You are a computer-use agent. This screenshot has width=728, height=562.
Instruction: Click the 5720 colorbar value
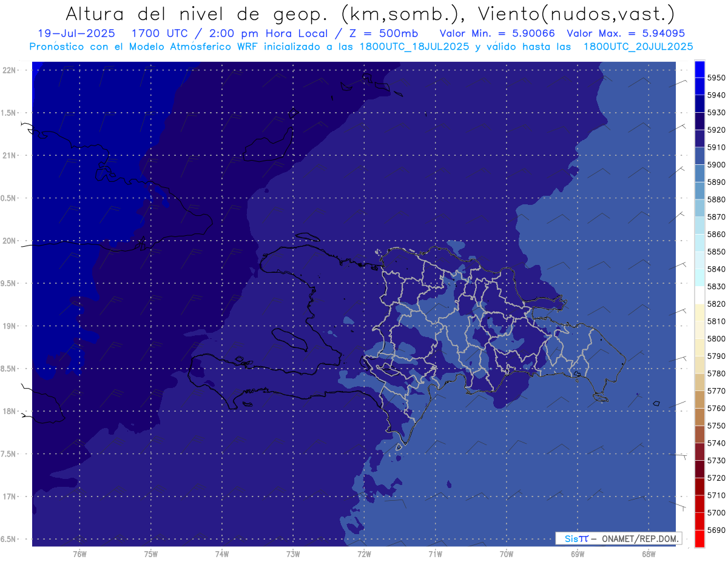(716, 478)
